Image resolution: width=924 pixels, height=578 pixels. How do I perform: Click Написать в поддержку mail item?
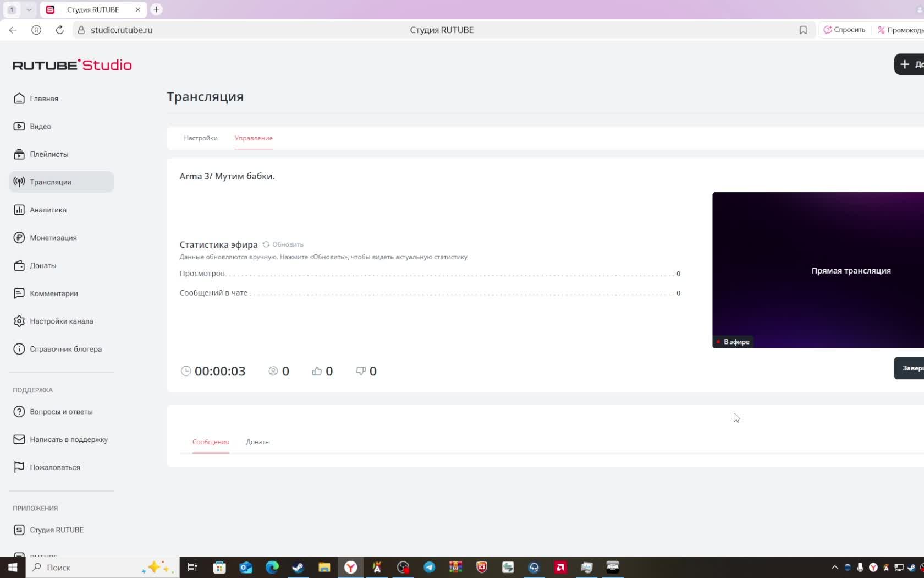pyautogui.click(x=68, y=439)
